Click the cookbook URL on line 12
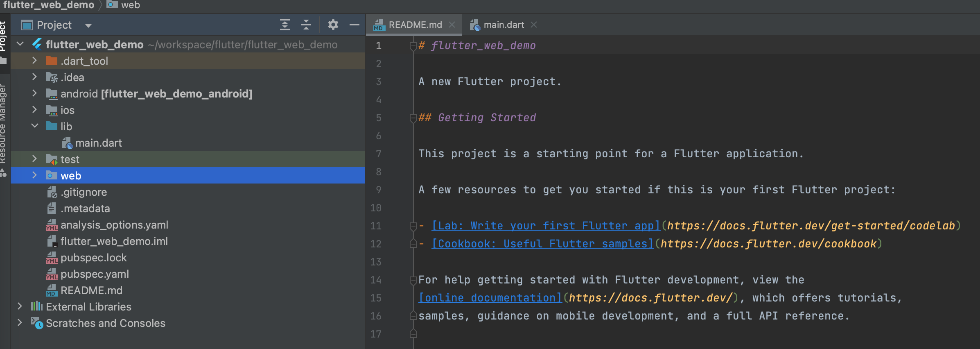The width and height of the screenshot is (980, 349). click(768, 244)
